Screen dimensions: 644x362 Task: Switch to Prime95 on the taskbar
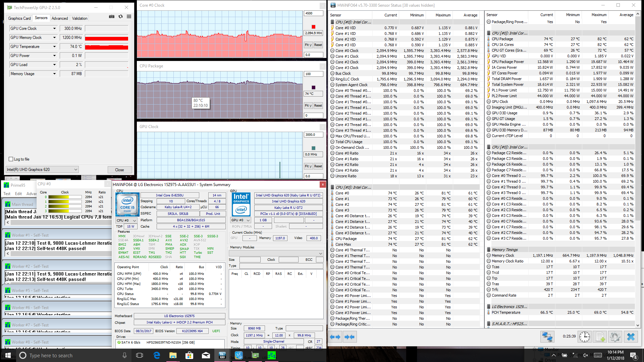tap(272, 355)
